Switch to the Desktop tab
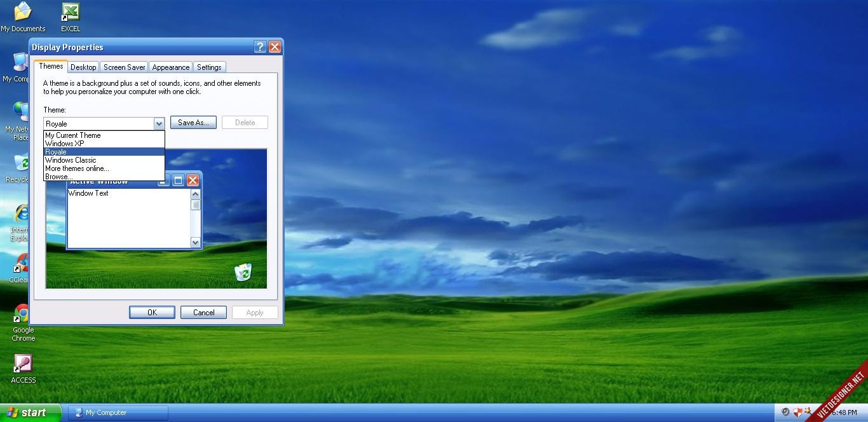 point(83,67)
